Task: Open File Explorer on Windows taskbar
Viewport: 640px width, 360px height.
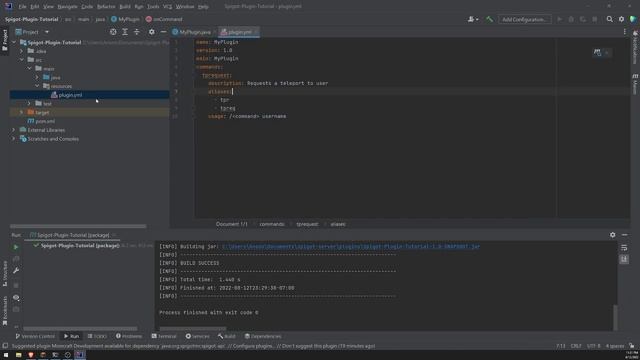Action: coord(18,355)
